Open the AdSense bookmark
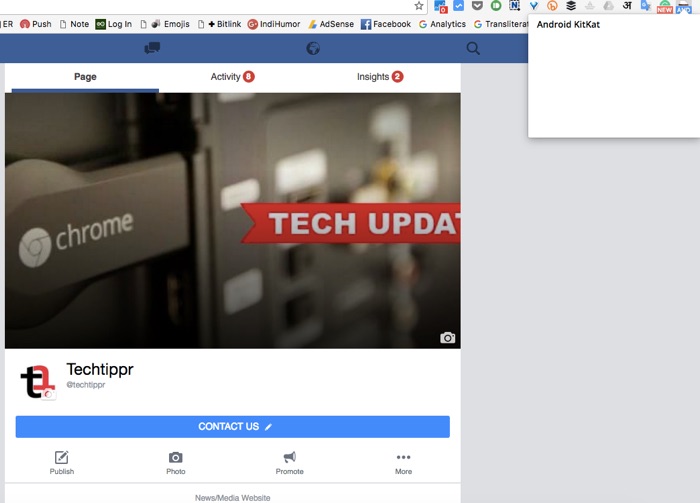This screenshot has height=503, width=700. (331, 24)
